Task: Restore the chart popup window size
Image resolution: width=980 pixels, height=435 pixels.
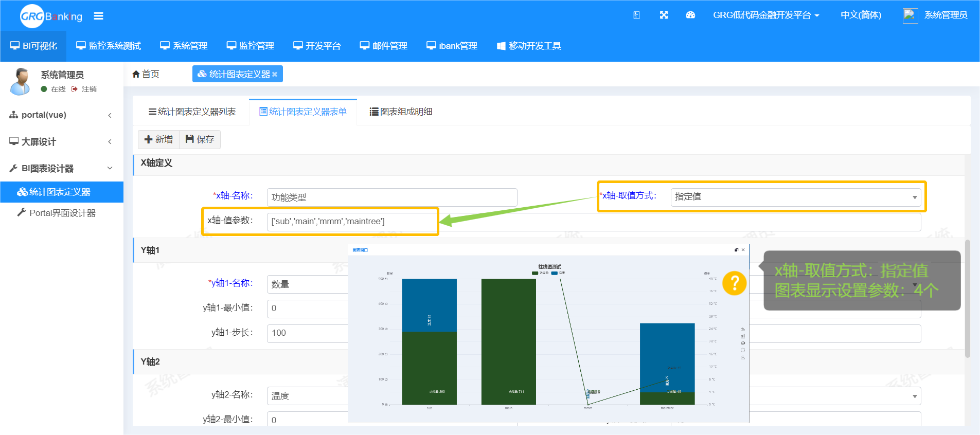Action: coord(736,250)
